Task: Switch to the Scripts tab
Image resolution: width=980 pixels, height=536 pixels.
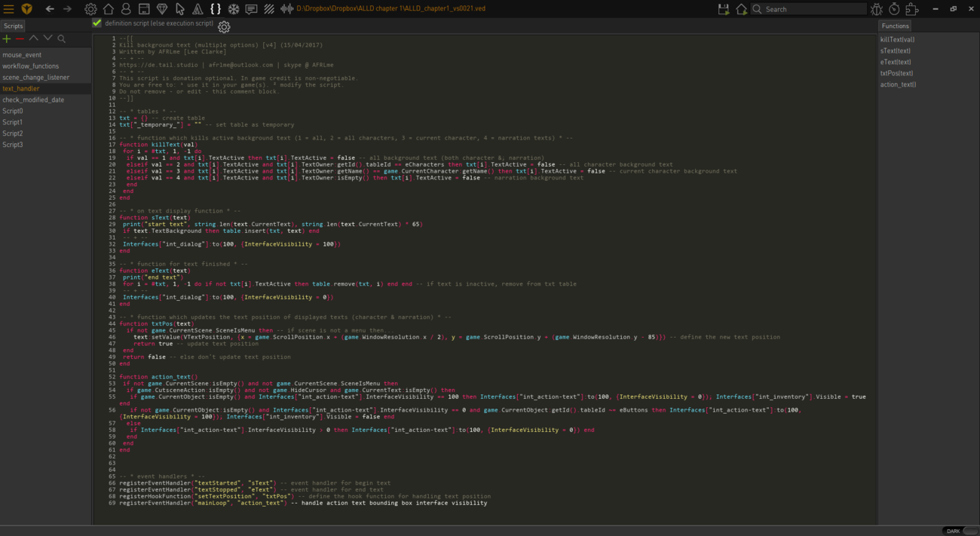Action: point(14,26)
